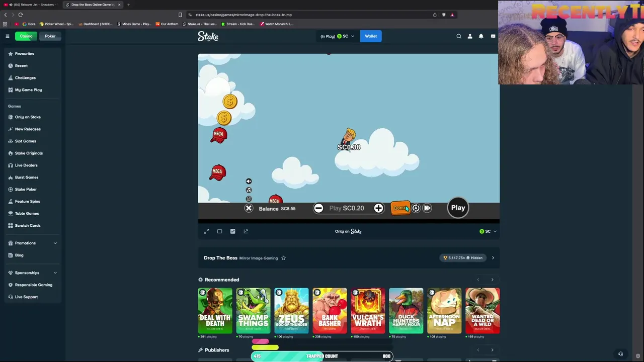Screen dimensions: 644x362
Task: Open Deal With Death game thumbnail
Action: coord(215,311)
